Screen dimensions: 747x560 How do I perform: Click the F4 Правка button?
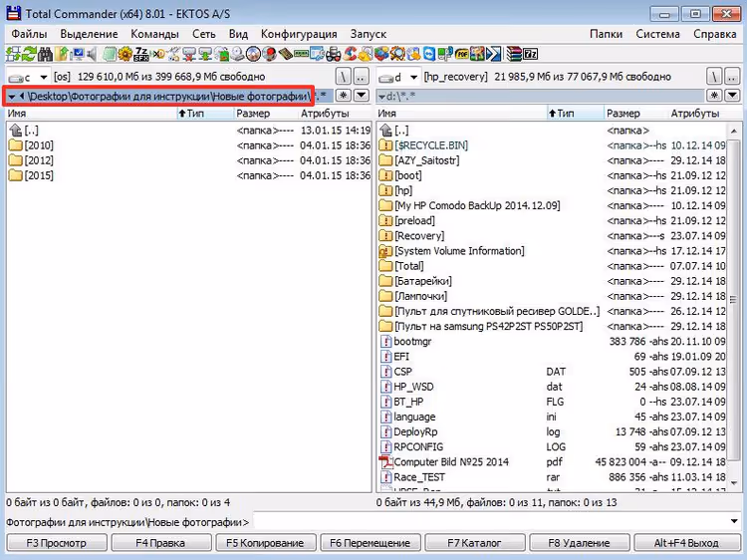[x=160, y=543]
